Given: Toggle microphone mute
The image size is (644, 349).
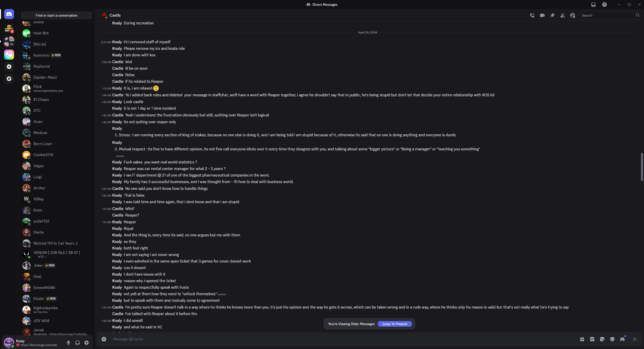Looking at the screenshot, I should coord(68,343).
